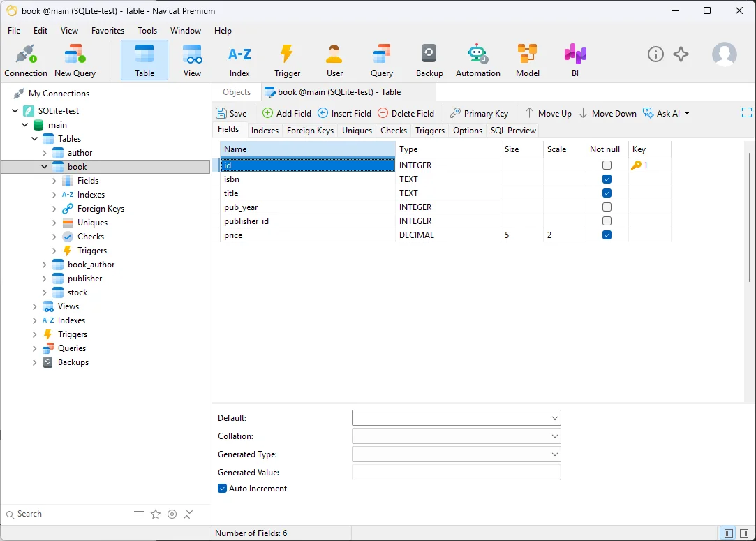Check Not null for the pub_year field

click(x=607, y=207)
